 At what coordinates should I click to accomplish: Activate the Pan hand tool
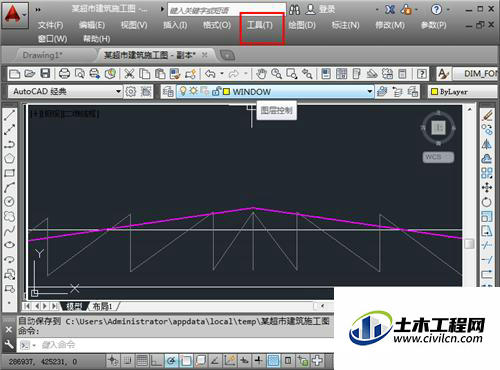[x=261, y=74]
